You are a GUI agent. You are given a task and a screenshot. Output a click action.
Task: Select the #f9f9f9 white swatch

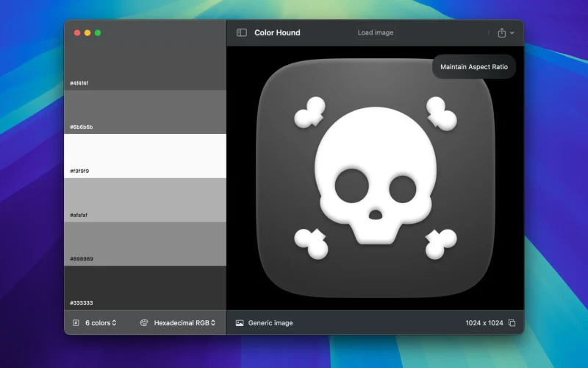(145, 156)
